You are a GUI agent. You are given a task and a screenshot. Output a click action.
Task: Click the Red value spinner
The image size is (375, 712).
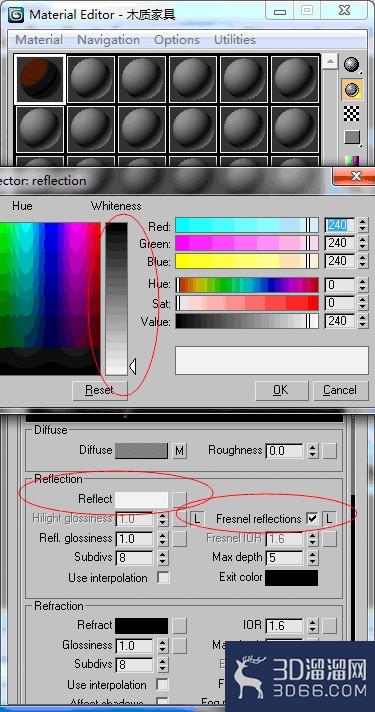[362, 225]
